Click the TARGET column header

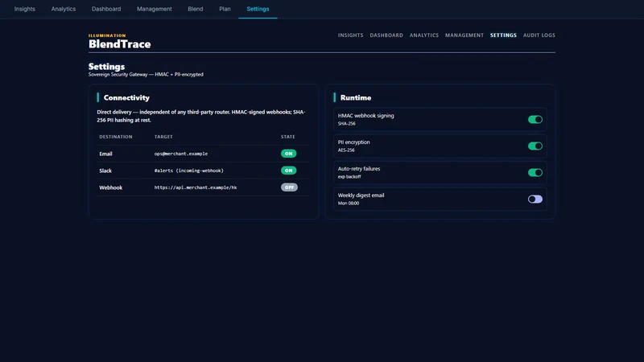[163, 137]
